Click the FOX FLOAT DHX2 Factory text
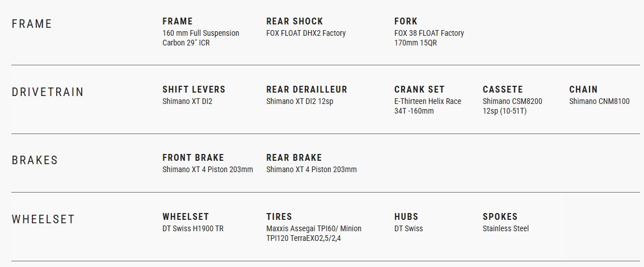The width and height of the screenshot is (644, 267). [x=306, y=33]
